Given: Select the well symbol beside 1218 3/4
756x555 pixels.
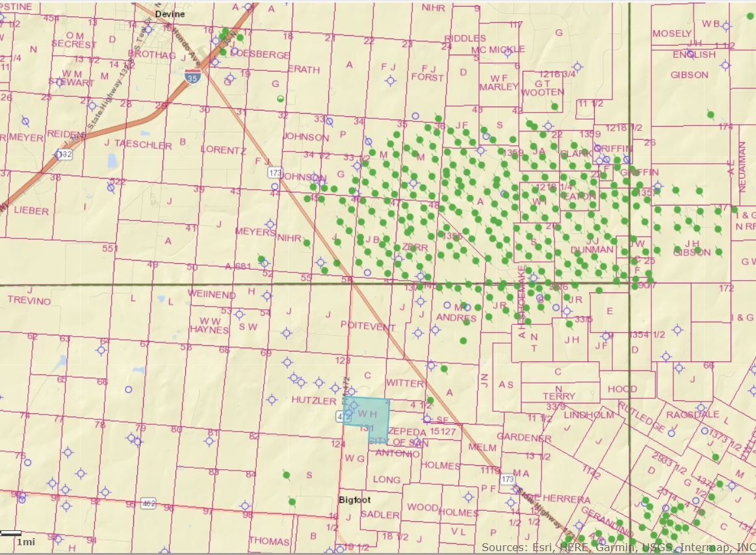Looking at the screenshot, I should pos(577,66).
